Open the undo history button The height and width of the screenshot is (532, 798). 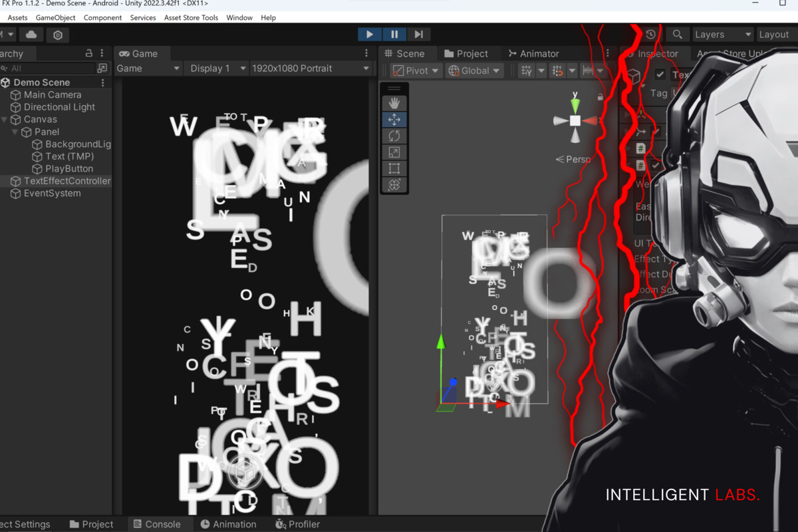coord(650,35)
